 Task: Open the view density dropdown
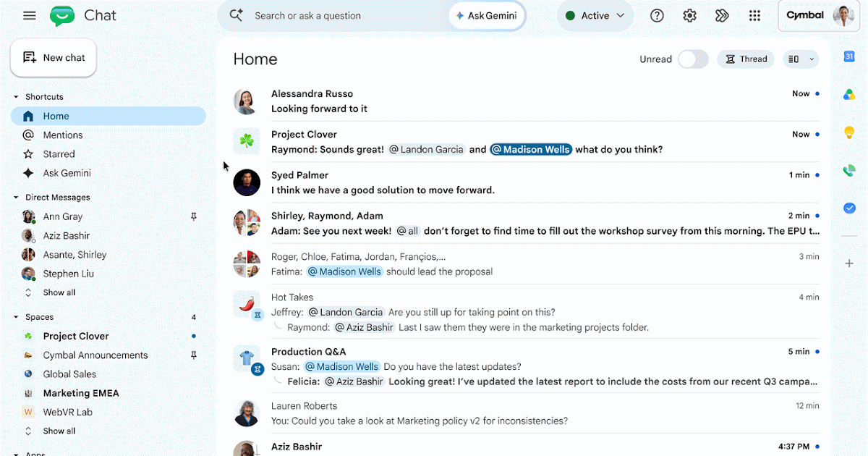tap(801, 59)
